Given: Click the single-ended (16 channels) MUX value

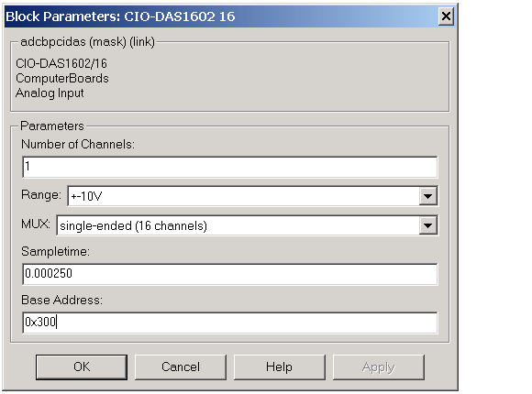Looking at the screenshot, I should (133, 225).
